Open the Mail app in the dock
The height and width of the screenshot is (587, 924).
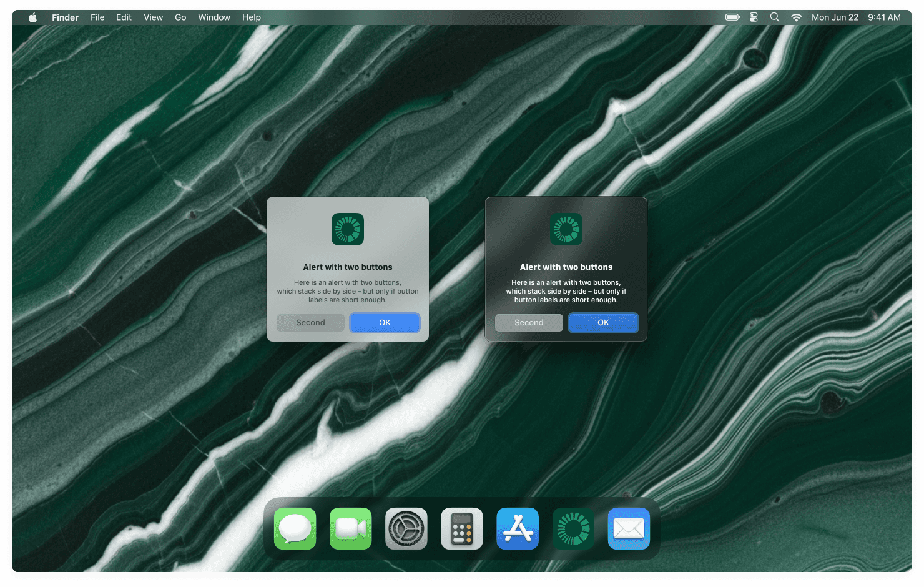point(629,528)
